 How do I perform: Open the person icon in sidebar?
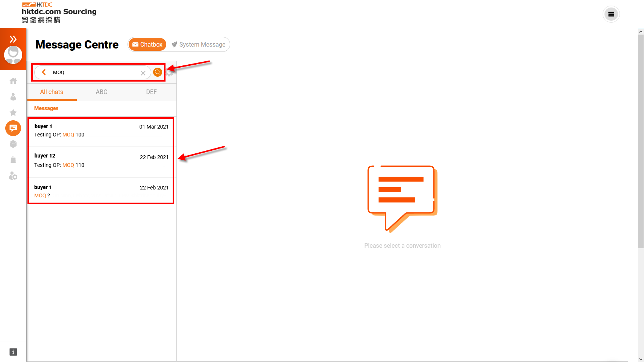click(13, 97)
